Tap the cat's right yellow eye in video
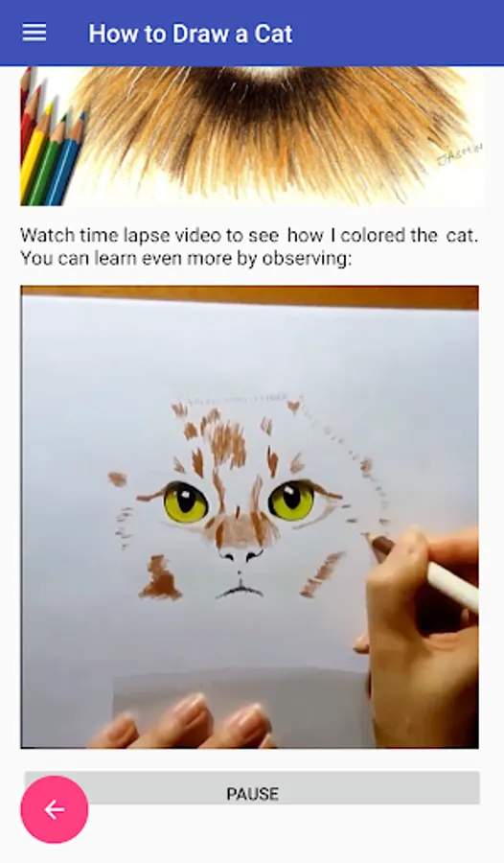504x863 pixels. click(291, 500)
